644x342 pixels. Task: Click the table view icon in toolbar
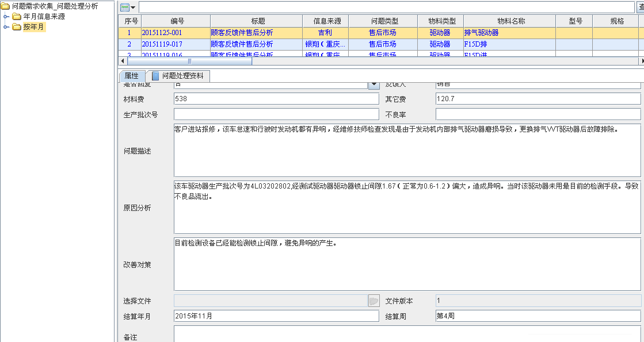(x=124, y=7)
